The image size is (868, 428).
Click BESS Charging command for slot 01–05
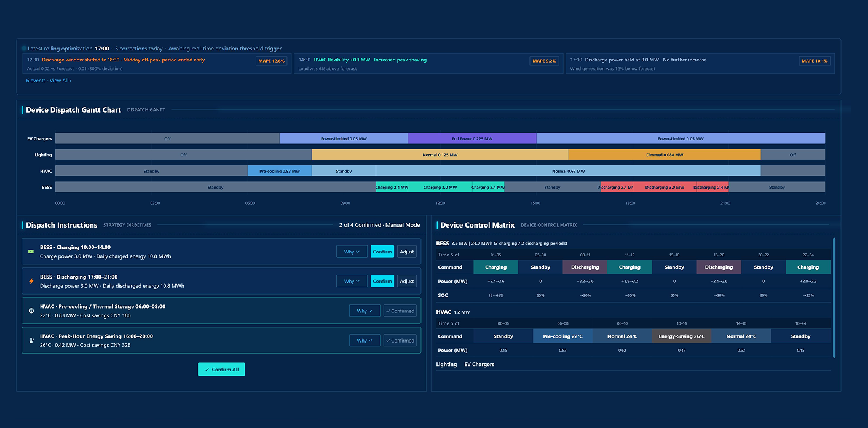495,267
